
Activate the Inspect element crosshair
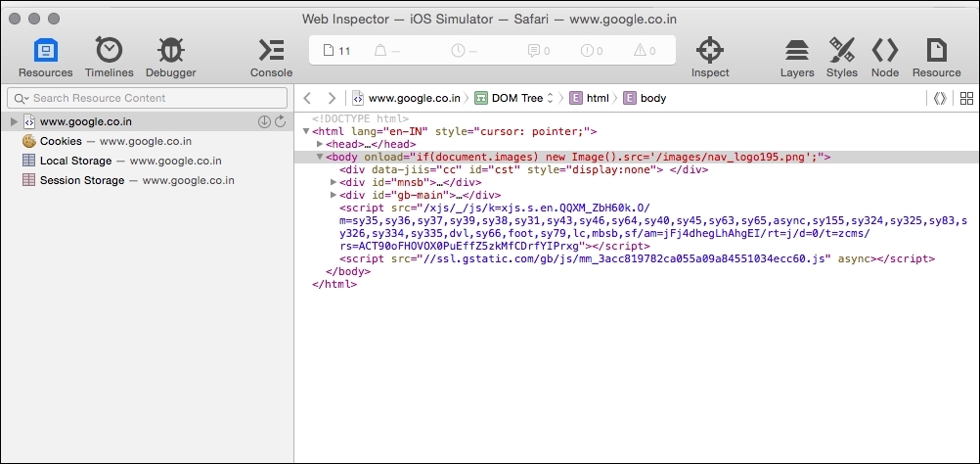click(x=710, y=57)
